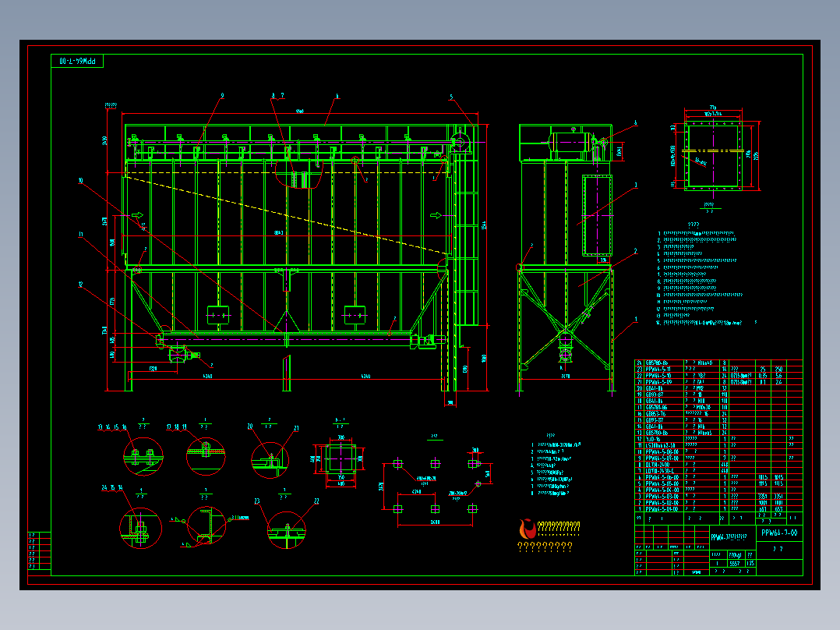Select parts list entry PPW64-5-01-00
Image resolution: width=840 pixels, height=630 pixels.
tap(662, 509)
